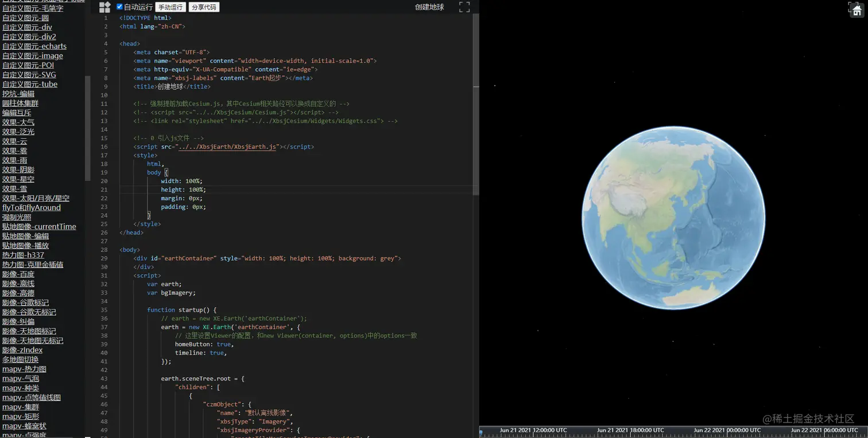This screenshot has width=868, height=438.
Task: Open the 自定义图元-SVG example
Action: coord(29,75)
